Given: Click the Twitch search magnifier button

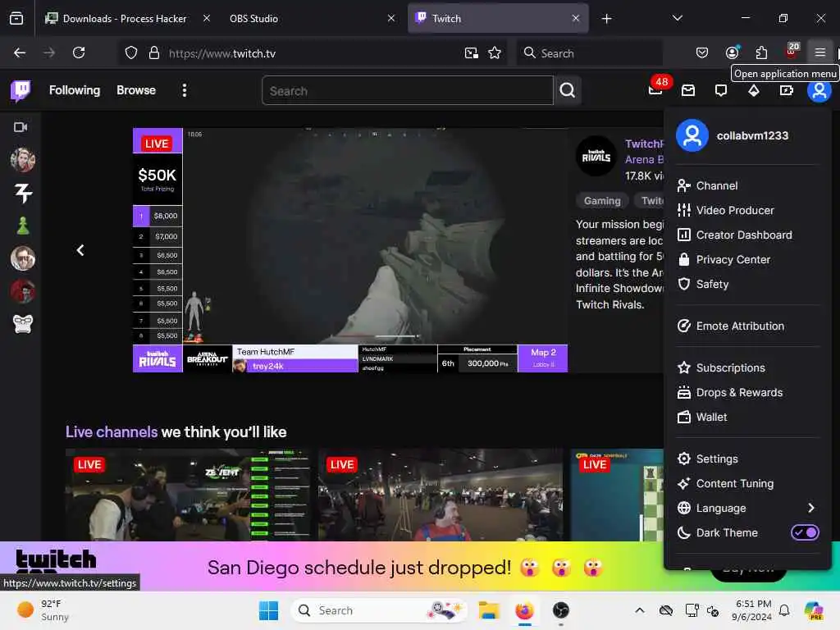Looking at the screenshot, I should pyautogui.click(x=568, y=90).
